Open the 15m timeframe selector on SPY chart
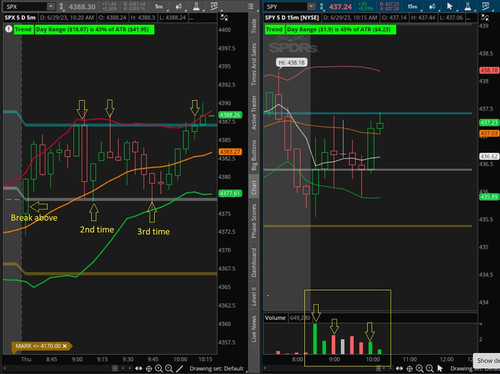The image size is (500, 374). pyautogui.click(x=414, y=6)
